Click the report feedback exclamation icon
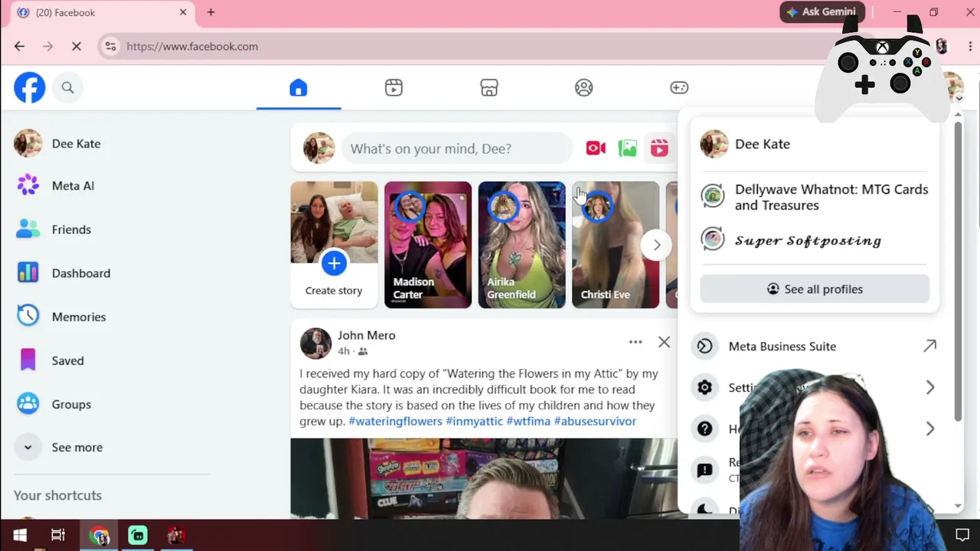The image size is (980, 551). click(704, 470)
